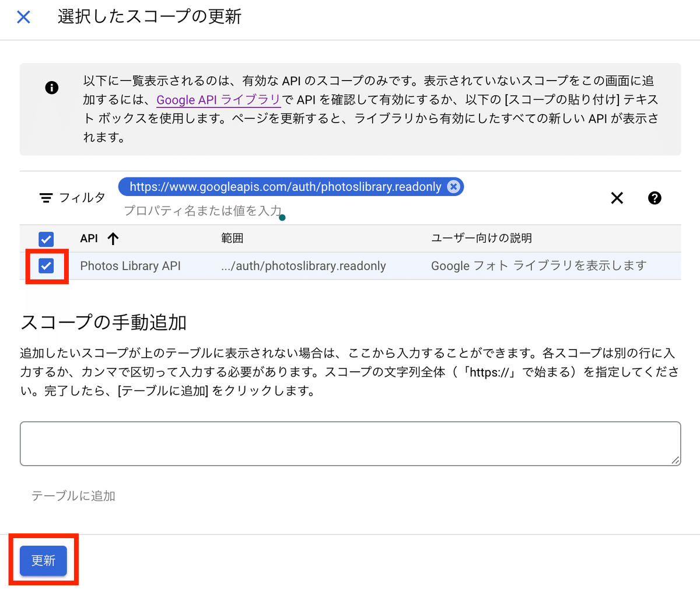700x590 pixels.
Task: Click the 選択したスコープの更新 title
Action: point(149,16)
